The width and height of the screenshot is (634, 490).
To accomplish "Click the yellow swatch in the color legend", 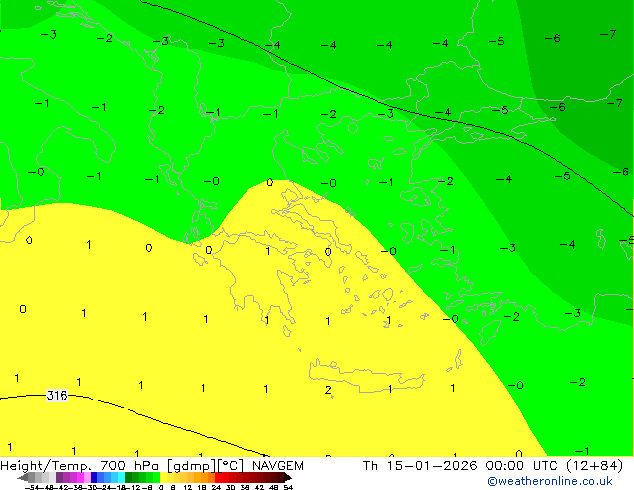I will click(163, 477).
